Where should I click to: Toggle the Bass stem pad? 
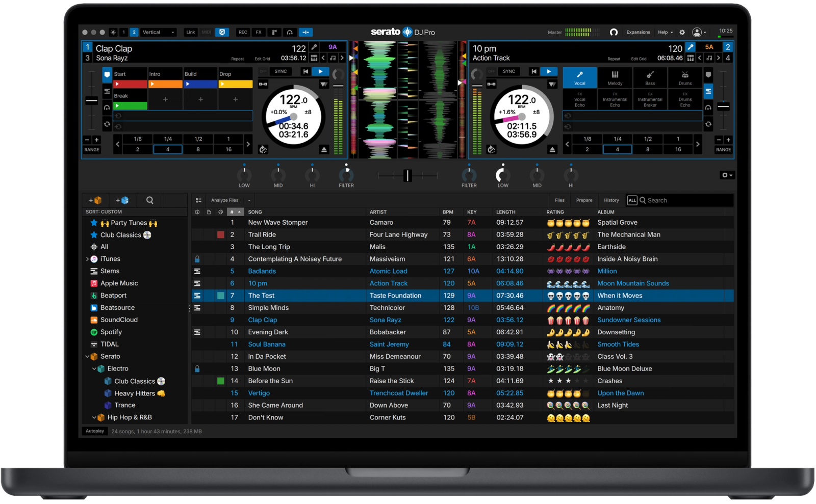650,77
